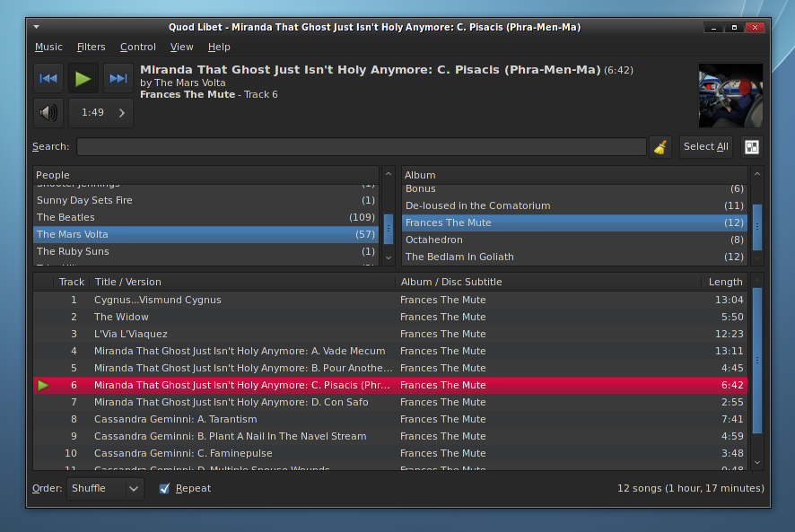Select track Cygnus...Vismund Cygnus
795x532 pixels.
tap(390, 300)
